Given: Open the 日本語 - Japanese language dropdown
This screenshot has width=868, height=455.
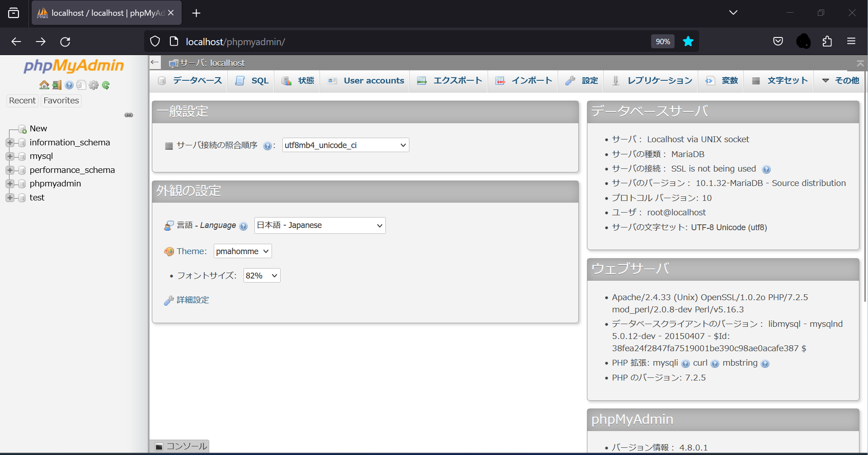Looking at the screenshot, I should pos(320,225).
